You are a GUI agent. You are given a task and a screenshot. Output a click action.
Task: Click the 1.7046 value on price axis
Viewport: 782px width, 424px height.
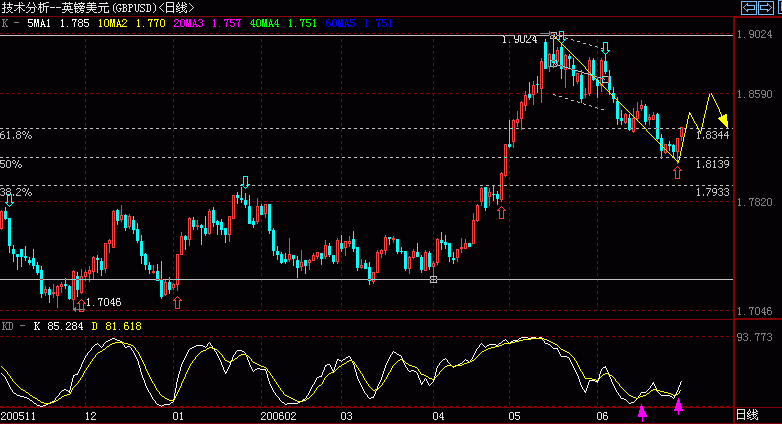pyautogui.click(x=755, y=311)
